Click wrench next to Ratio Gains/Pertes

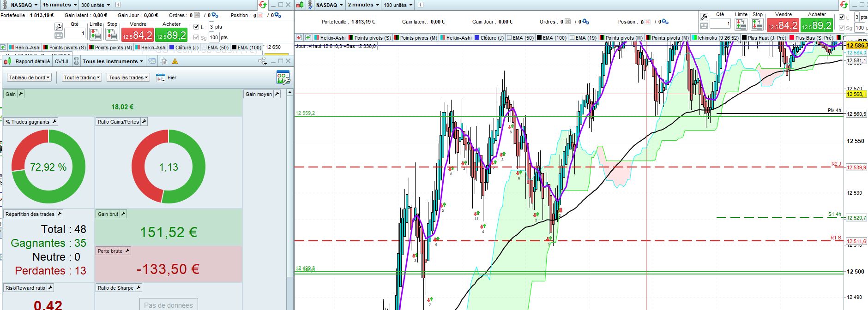click(x=144, y=122)
